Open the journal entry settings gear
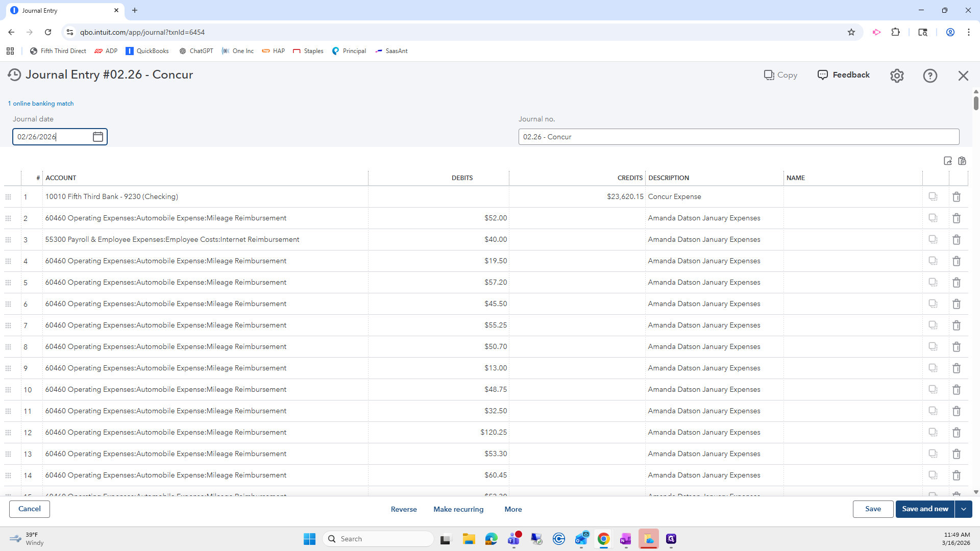 tap(897, 76)
